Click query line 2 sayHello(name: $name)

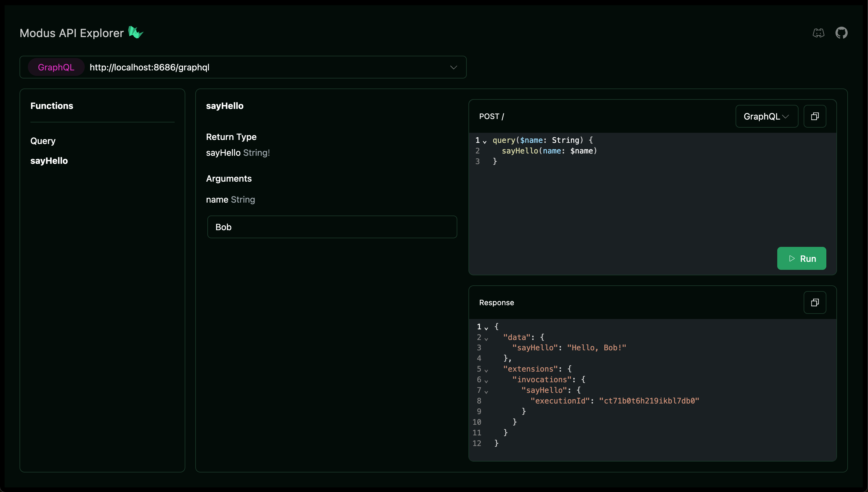[x=549, y=151]
